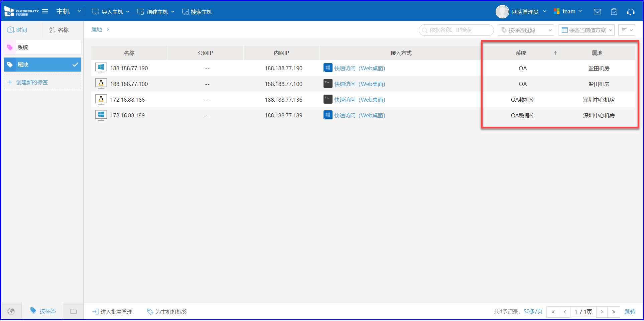The height and width of the screenshot is (321, 644).
Task: Click Windows host icon for 188.188.77.190
Action: [x=101, y=68]
